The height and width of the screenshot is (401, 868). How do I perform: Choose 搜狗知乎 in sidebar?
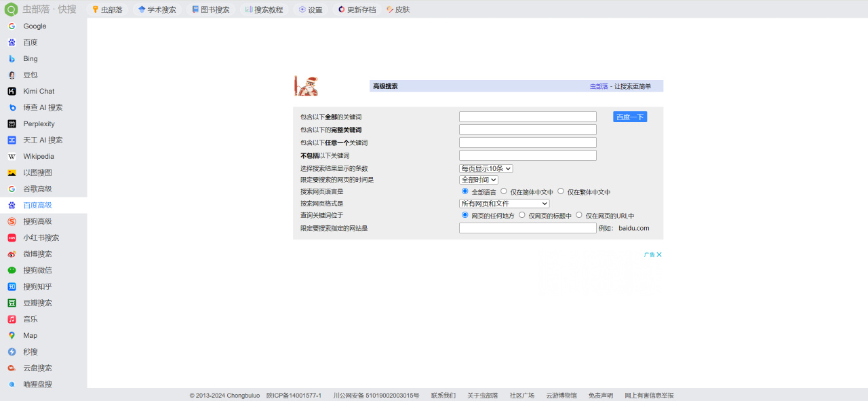43,286
